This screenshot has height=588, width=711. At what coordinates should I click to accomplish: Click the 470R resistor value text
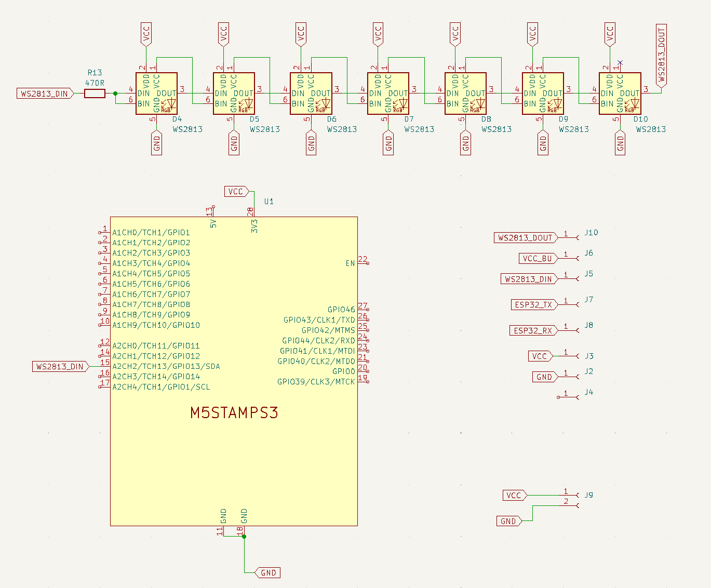[x=95, y=83]
